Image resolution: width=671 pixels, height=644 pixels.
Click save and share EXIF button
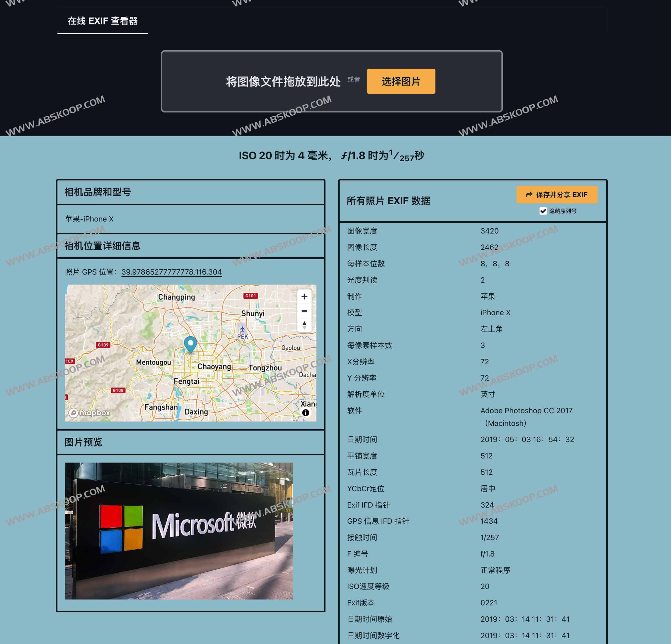pyautogui.click(x=557, y=195)
